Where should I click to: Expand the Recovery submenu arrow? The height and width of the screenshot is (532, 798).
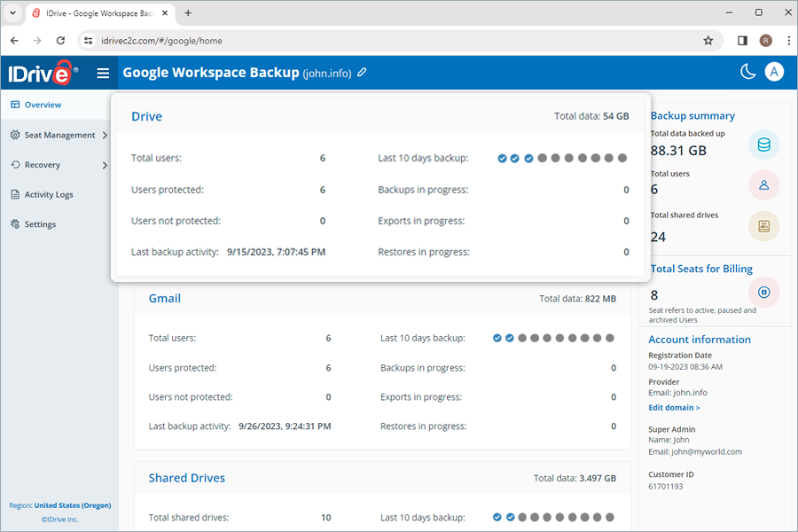pyautogui.click(x=105, y=165)
